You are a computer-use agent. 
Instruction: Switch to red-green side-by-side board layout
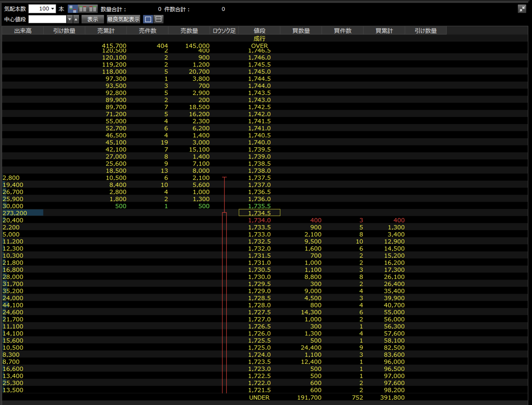click(93, 9)
